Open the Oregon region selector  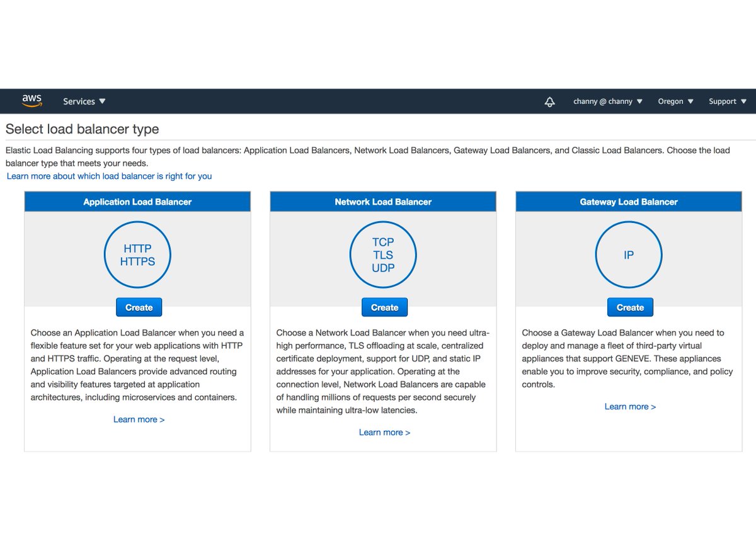click(675, 101)
